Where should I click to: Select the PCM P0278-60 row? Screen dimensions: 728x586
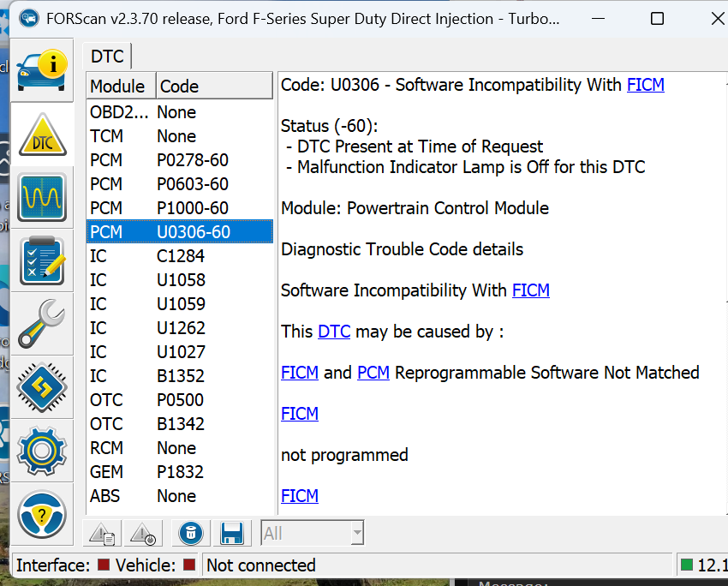(x=179, y=160)
